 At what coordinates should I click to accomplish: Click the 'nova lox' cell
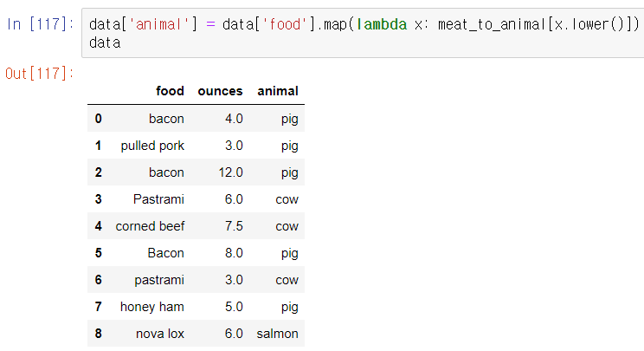160,334
